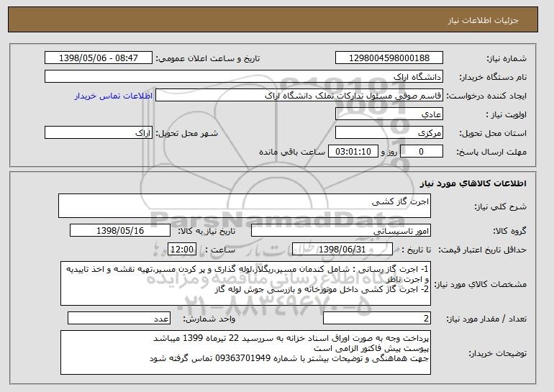The height and width of the screenshot is (392, 554).
Task: Click the label شماره نیاز
Action: [507, 58]
